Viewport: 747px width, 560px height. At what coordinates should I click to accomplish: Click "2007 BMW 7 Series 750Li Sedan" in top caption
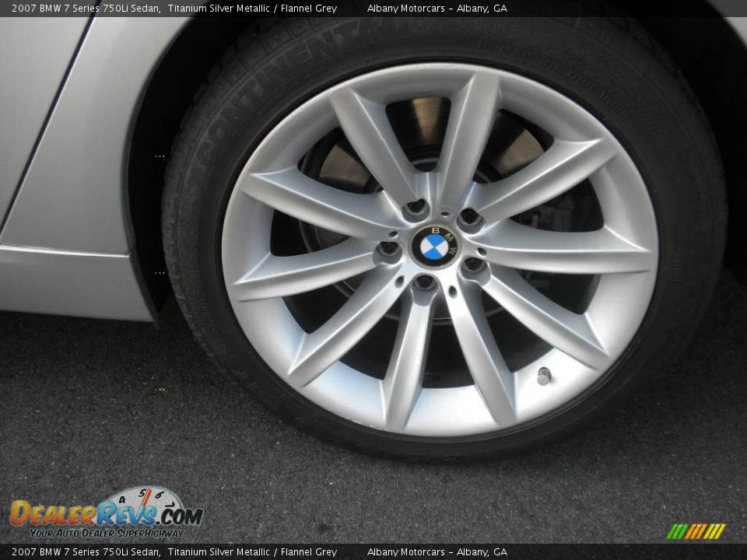click(86, 8)
